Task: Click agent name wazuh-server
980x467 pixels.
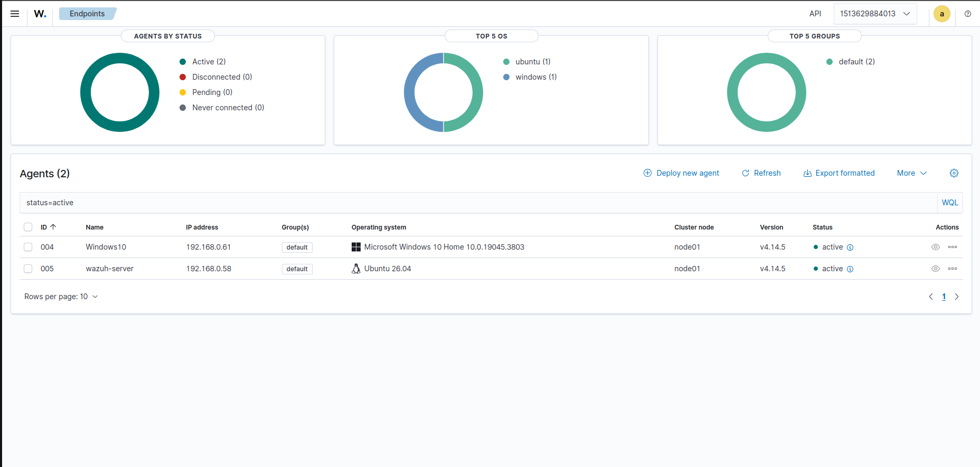Action: pyautogui.click(x=109, y=269)
